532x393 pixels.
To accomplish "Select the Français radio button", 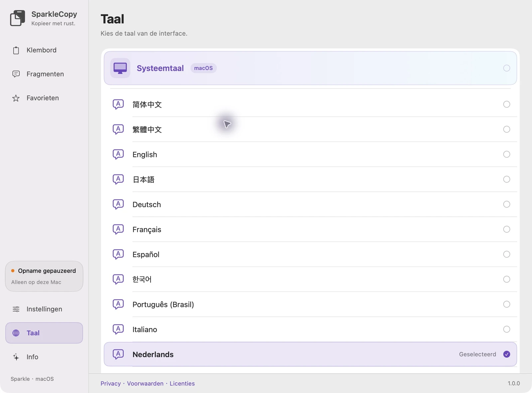I will click(506, 229).
